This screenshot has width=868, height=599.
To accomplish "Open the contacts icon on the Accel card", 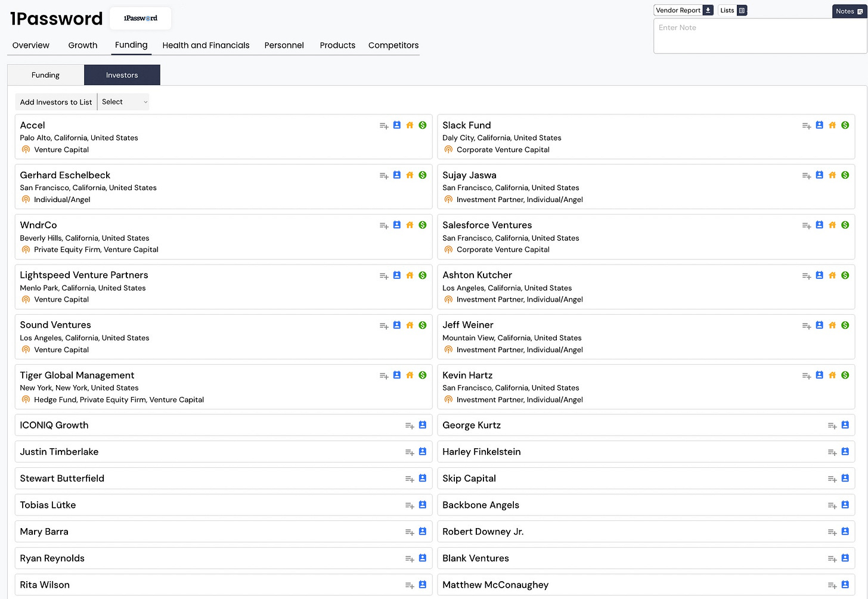I will click(397, 125).
